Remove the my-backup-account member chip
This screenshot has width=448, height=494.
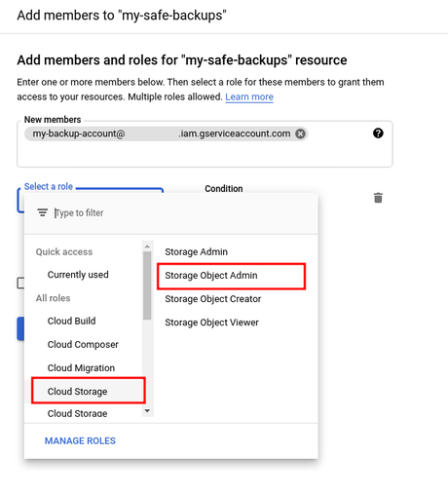300,133
